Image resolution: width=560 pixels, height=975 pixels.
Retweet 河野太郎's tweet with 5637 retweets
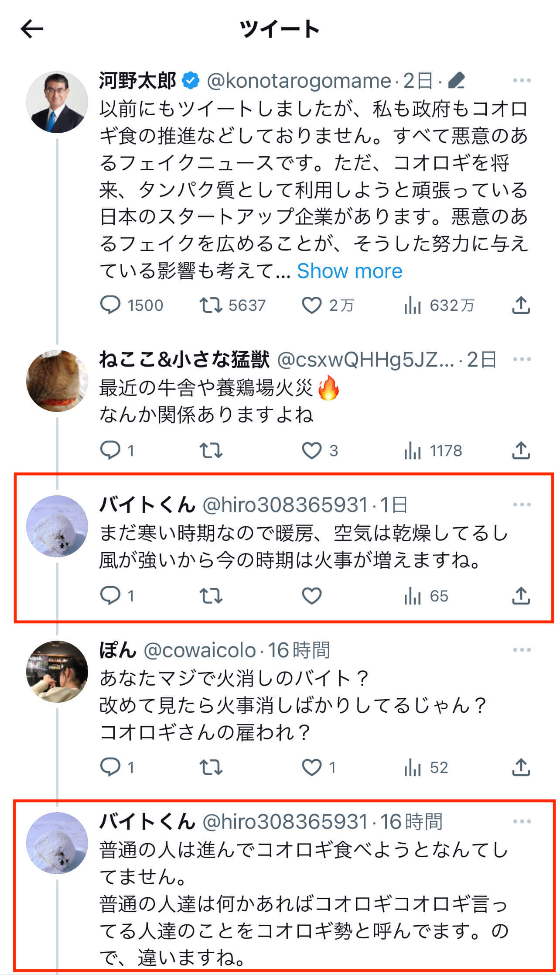[x=211, y=305]
